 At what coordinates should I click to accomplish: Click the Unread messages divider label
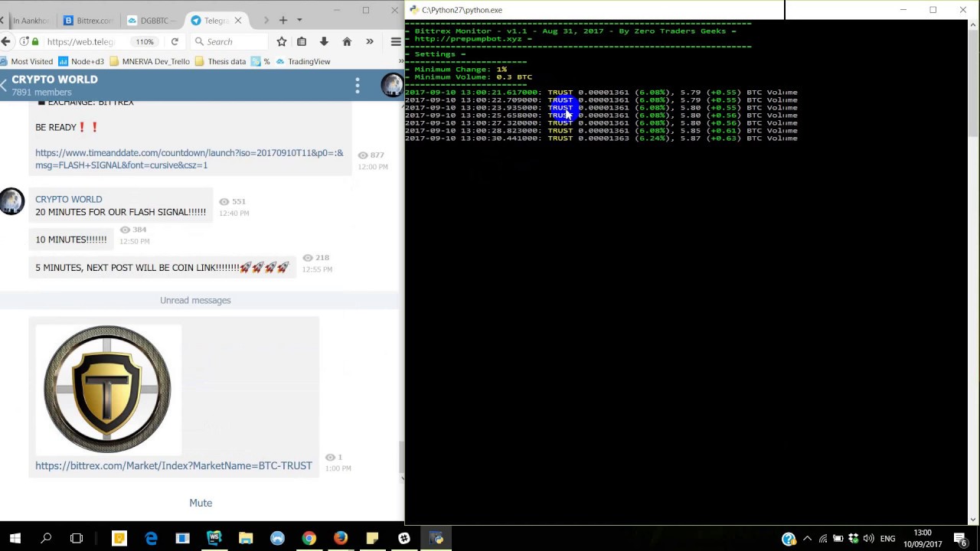click(195, 300)
